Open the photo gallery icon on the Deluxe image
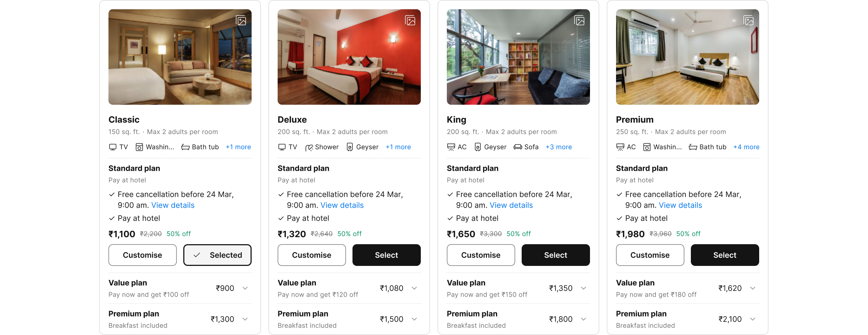Viewport: 868px width, 335px height. [x=410, y=21]
